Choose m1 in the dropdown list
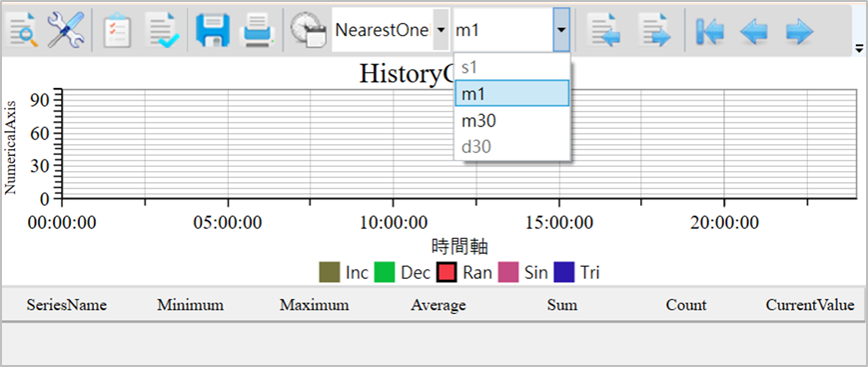This screenshot has width=868, height=367. 512,93
